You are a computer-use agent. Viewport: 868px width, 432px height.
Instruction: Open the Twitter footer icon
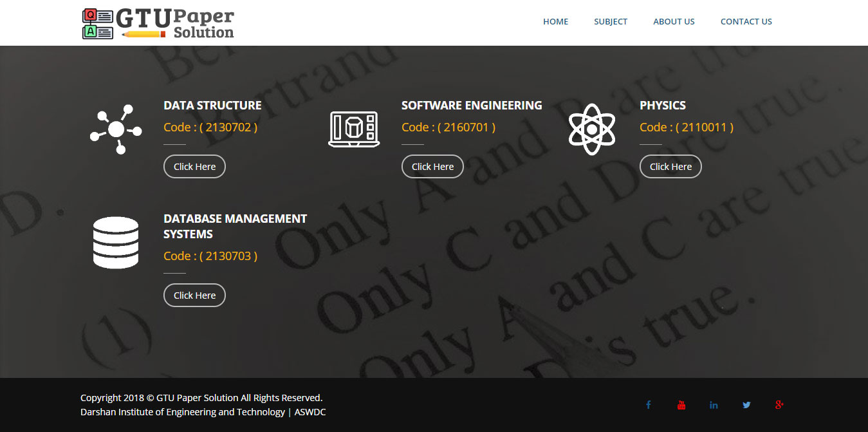point(746,405)
